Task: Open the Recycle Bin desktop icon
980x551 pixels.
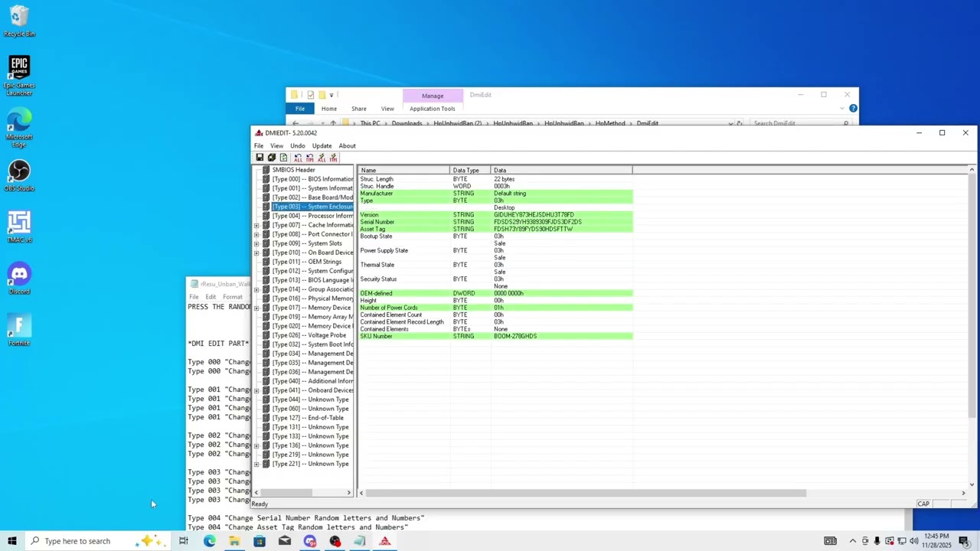Action: click(x=19, y=21)
